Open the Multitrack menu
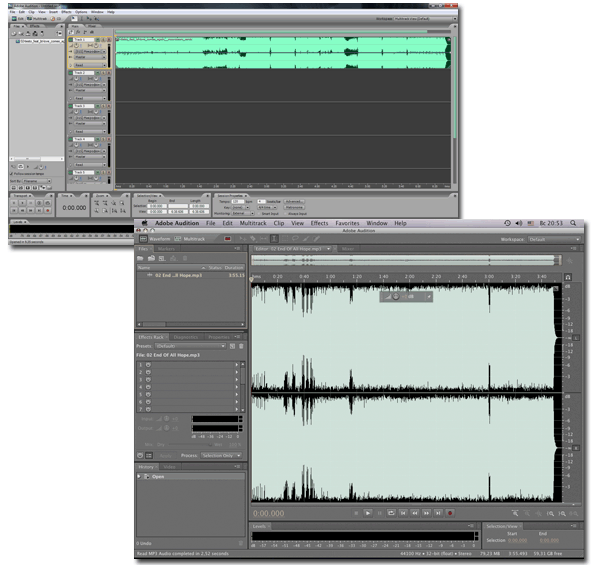Screen dimensions: 592x565 253,223
